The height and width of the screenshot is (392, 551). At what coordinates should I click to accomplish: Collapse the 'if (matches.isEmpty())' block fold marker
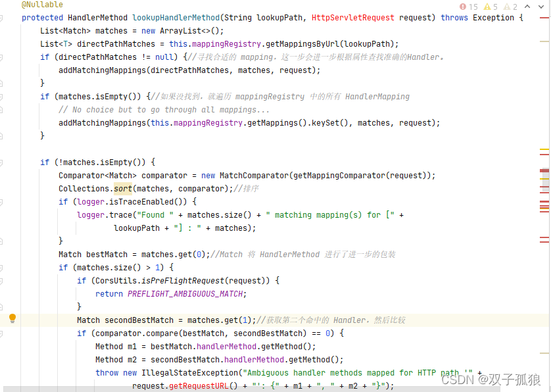[x=1, y=97]
